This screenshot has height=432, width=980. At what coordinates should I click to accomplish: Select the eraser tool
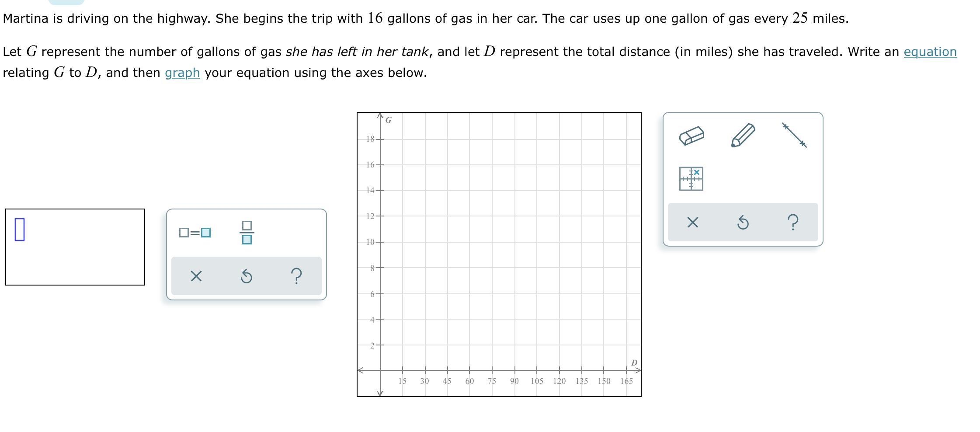coord(692,136)
